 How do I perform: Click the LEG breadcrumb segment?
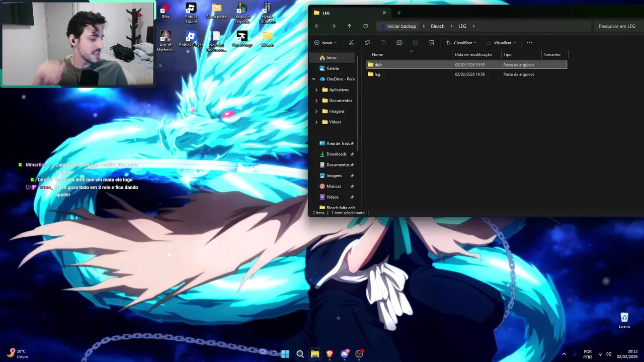click(462, 26)
